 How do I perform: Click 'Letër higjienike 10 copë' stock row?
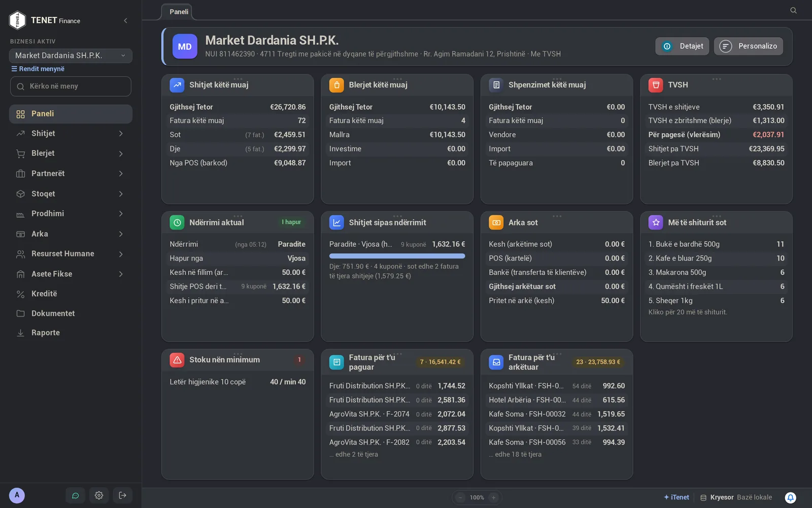(238, 382)
